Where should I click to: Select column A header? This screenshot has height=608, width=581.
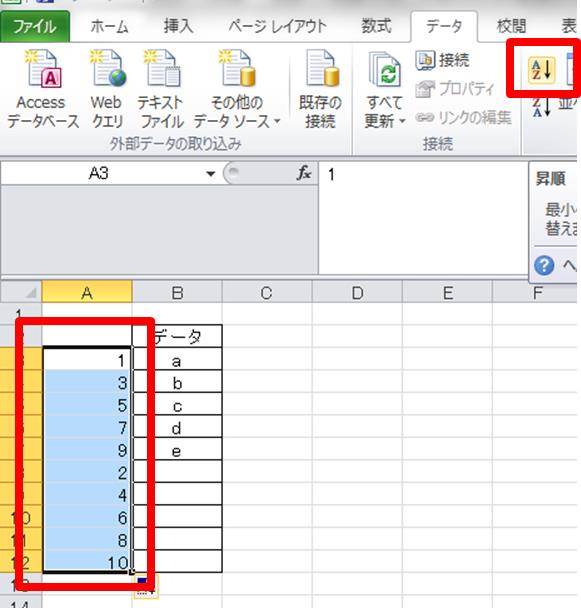coord(87,292)
